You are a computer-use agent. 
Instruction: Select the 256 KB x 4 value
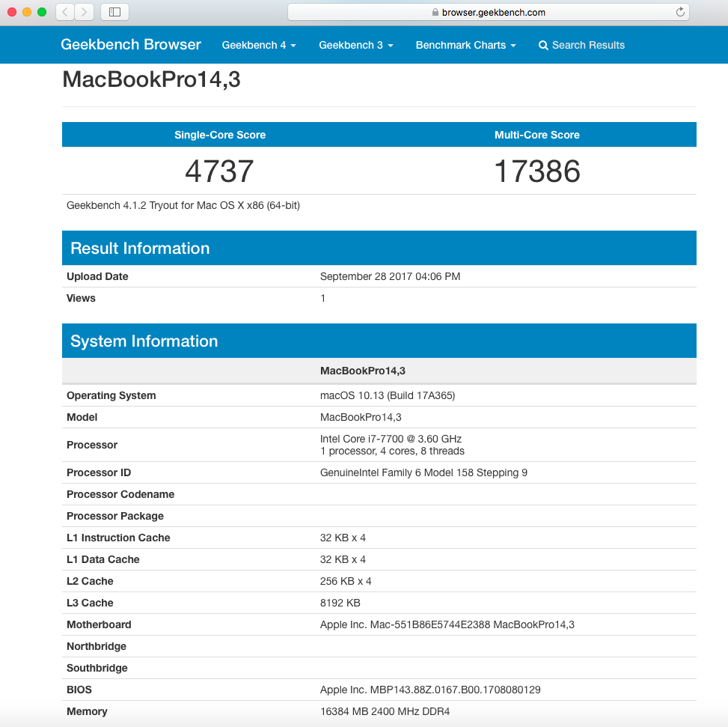pos(346,581)
